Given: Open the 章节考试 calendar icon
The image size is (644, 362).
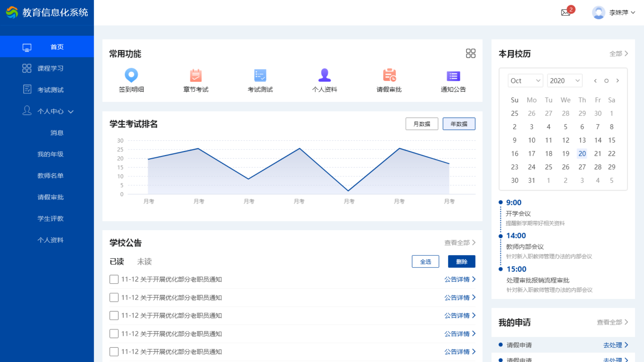Looking at the screenshot, I should [x=196, y=75].
